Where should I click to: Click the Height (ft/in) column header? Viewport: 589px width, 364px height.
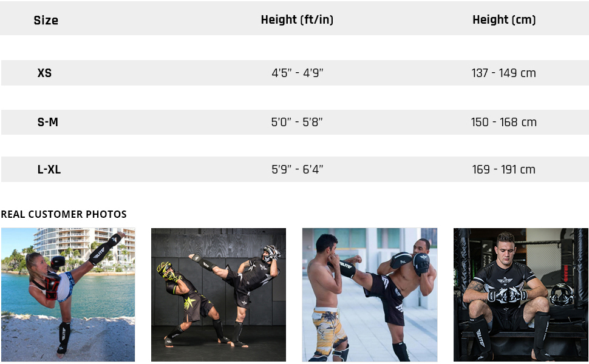pyautogui.click(x=297, y=19)
